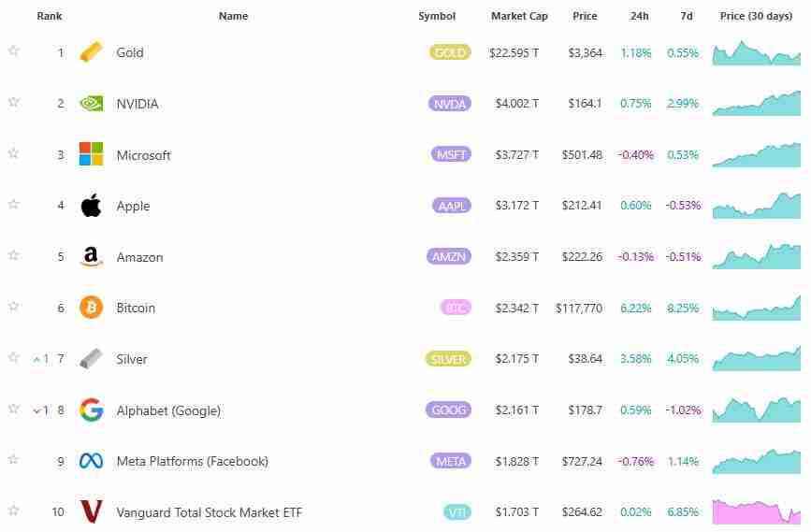Viewport: 811px width, 532px height.
Task: Sort by Market Cap column header
Action: coord(519,16)
